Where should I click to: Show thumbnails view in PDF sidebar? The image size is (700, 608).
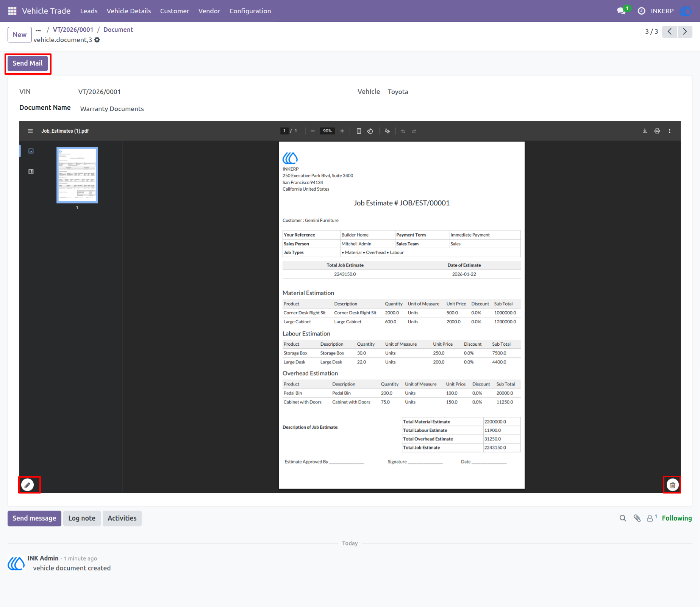31,151
